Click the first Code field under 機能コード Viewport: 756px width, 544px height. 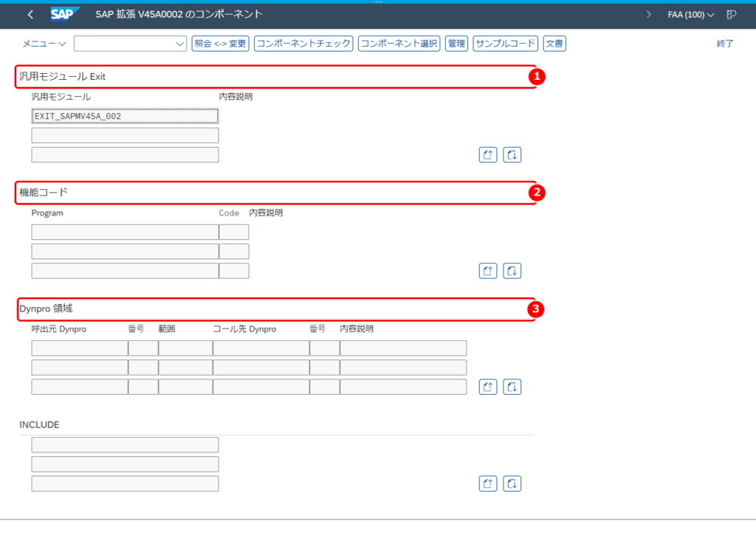234,233
